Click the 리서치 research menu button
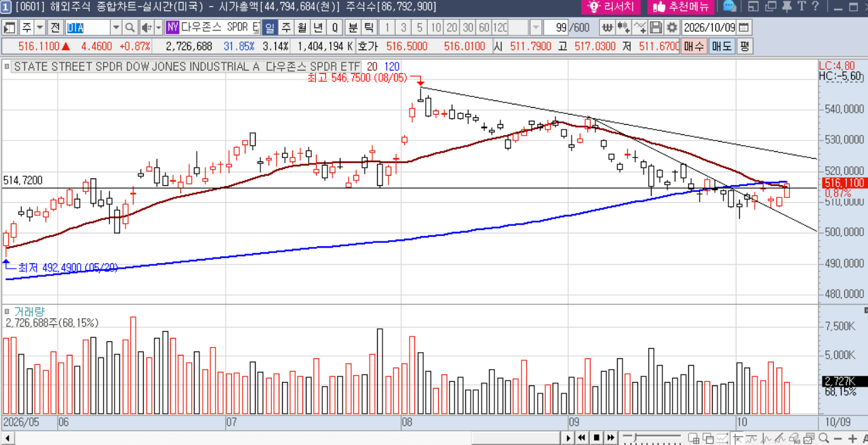 tap(611, 7)
